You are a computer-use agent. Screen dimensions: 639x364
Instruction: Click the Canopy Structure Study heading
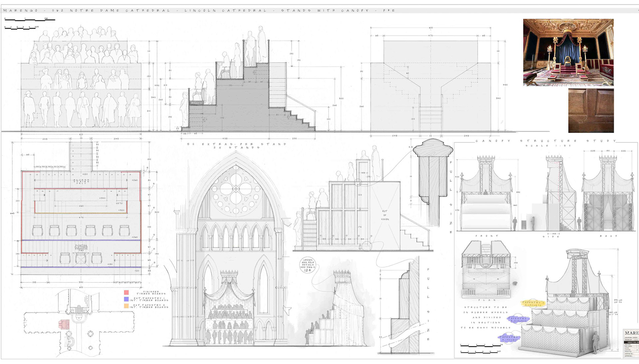[546, 141]
